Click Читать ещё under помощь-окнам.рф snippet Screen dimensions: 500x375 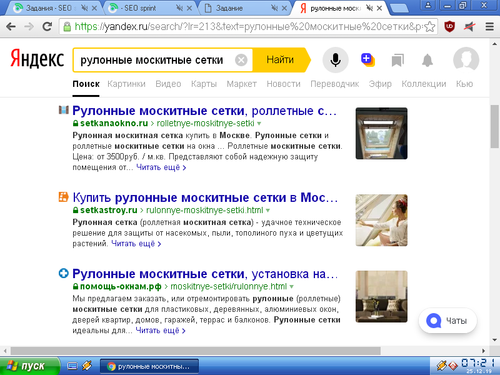(x=161, y=330)
